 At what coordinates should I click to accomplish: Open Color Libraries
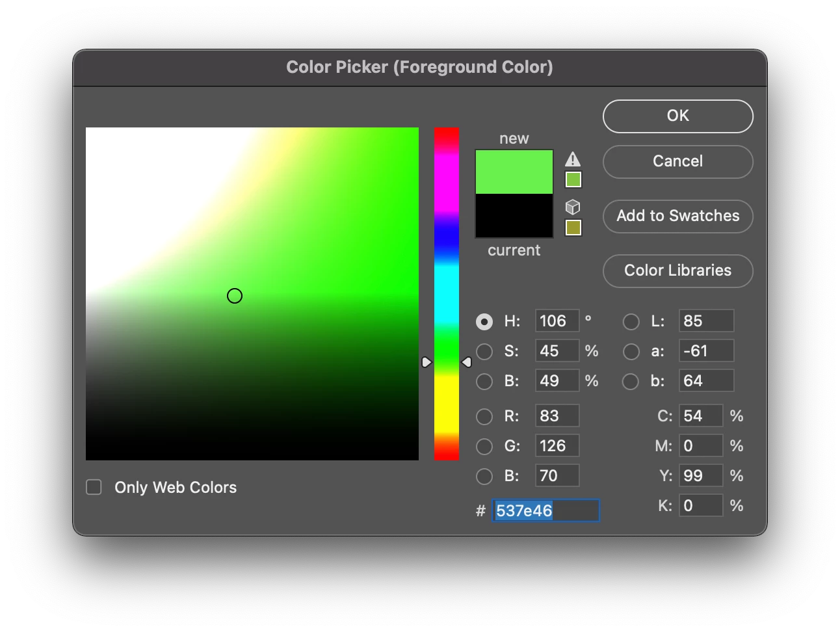click(x=678, y=270)
